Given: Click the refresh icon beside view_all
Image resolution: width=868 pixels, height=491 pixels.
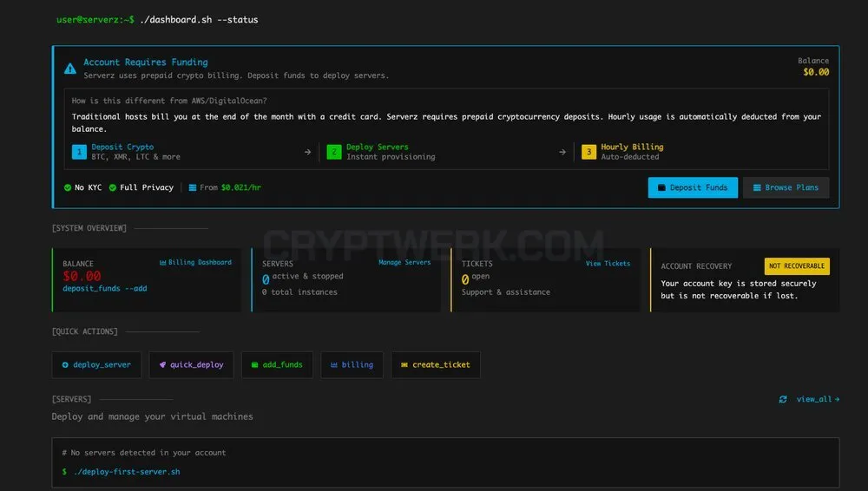Looking at the screenshot, I should (x=783, y=399).
